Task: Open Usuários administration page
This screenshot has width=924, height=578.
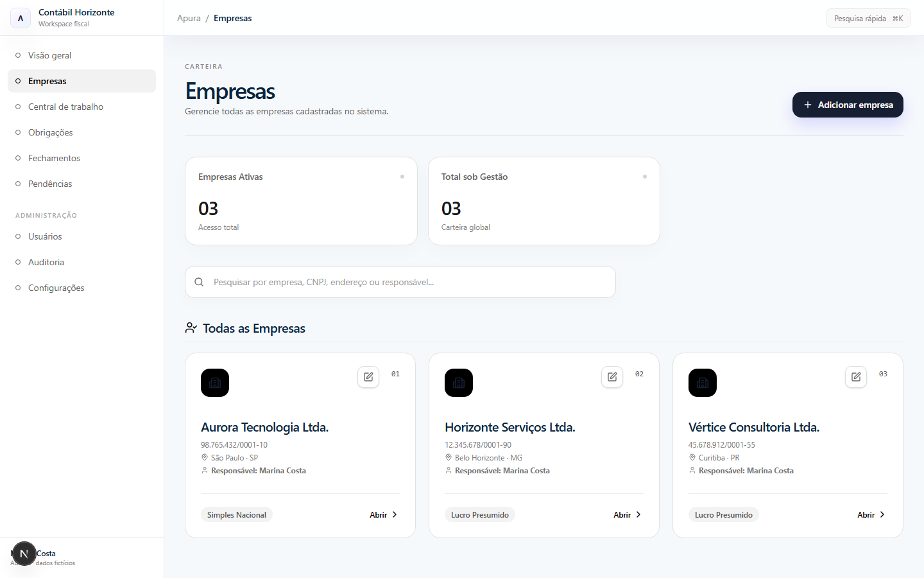Action: coord(81,236)
